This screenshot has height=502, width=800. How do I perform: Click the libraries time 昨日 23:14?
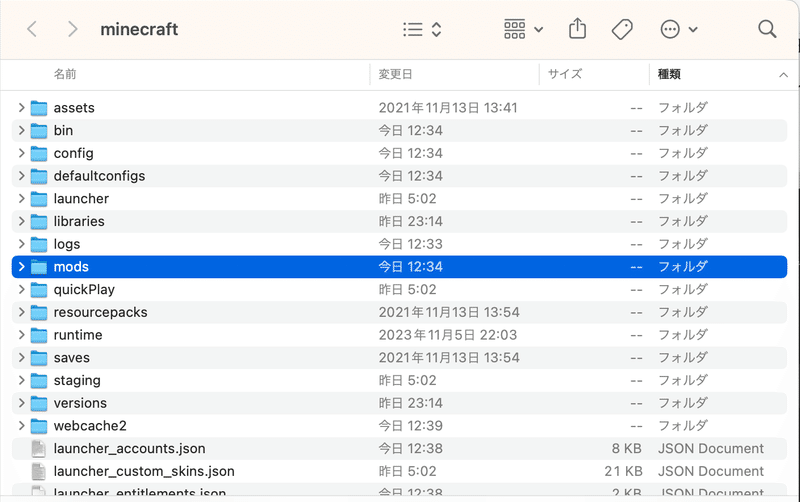pos(410,221)
